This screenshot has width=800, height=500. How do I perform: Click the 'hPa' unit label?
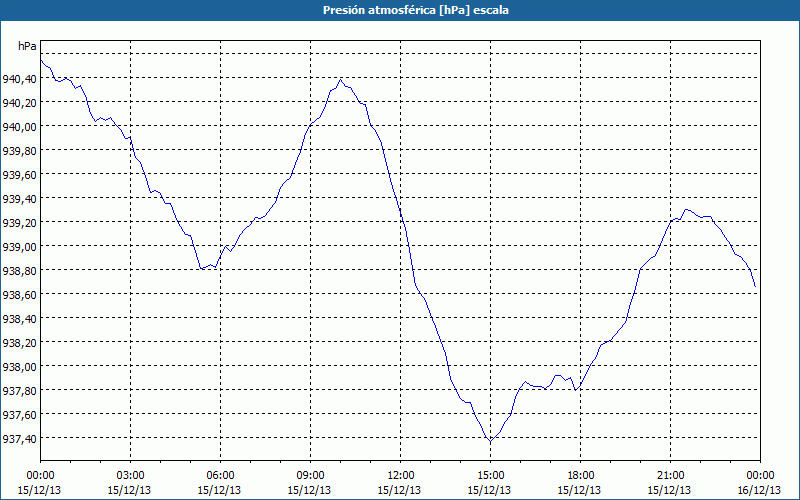pyautogui.click(x=27, y=46)
